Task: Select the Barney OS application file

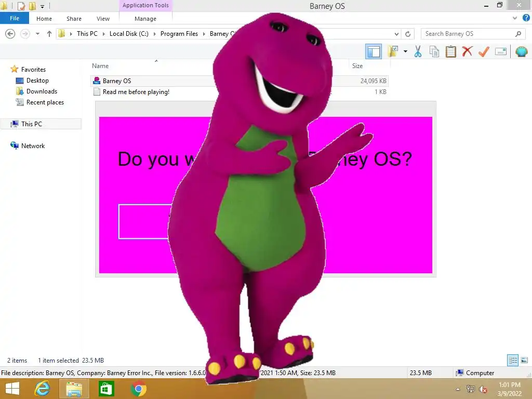Action: coord(117,81)
